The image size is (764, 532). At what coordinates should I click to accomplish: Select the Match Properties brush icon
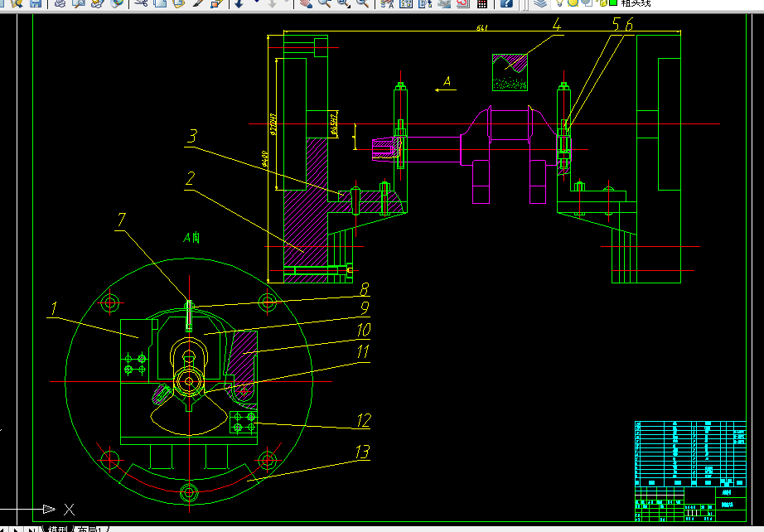tap(198, 3)
